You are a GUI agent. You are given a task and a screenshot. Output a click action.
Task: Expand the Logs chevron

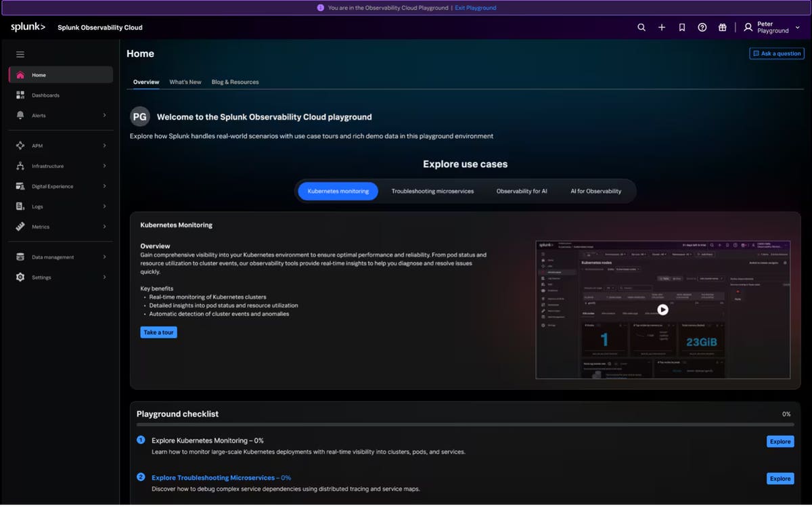[104, 206]
